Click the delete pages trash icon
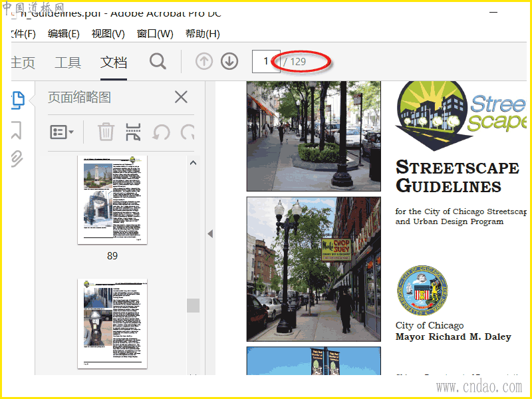The height and width of the screenshot is (399, 532). (x=106, y=132)
